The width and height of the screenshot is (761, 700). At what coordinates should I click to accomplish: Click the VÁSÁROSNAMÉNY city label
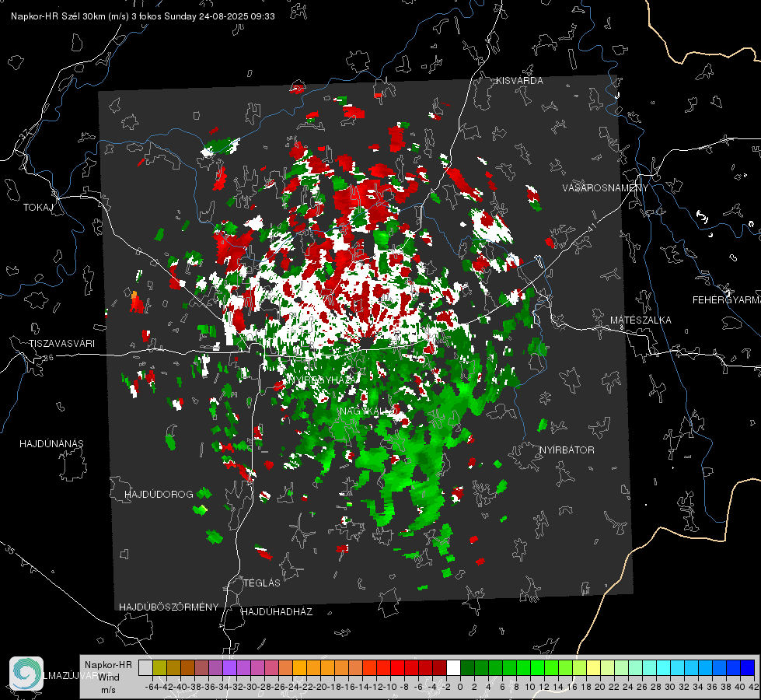(606, 188)
